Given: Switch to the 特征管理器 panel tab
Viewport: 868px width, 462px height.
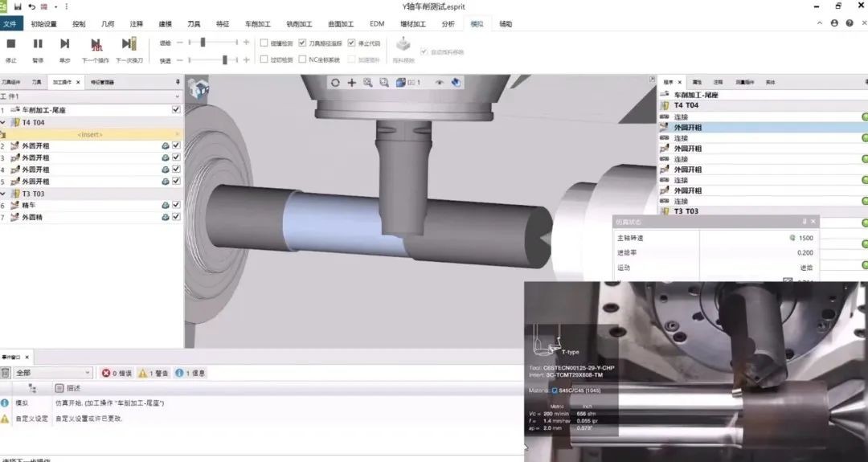Looking at the screenshot, I should click(x=102, y=82).
